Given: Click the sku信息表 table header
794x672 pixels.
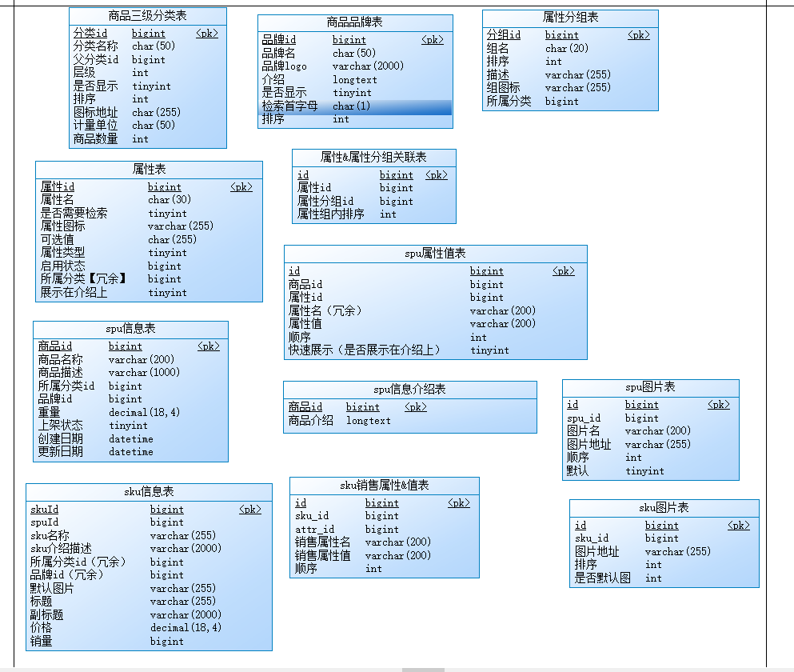Looking at the screenshot, I should tap(149, 491).
